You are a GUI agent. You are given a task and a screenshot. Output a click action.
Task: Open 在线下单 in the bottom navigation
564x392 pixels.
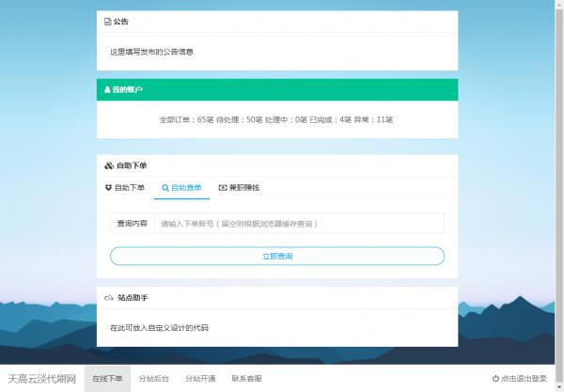point(107,379)
